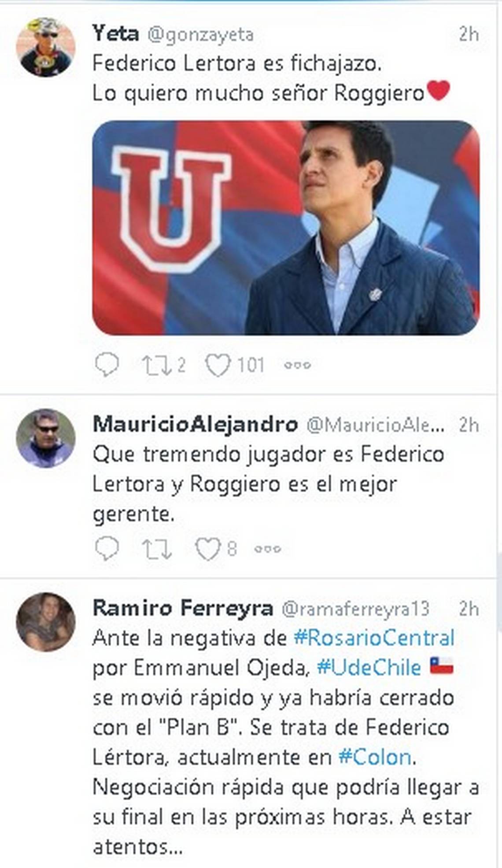Viewport: 502px width, 868px height.
Task: Open more options on MauricioAlejandro's tweet
Action: (x=268, y=549)
